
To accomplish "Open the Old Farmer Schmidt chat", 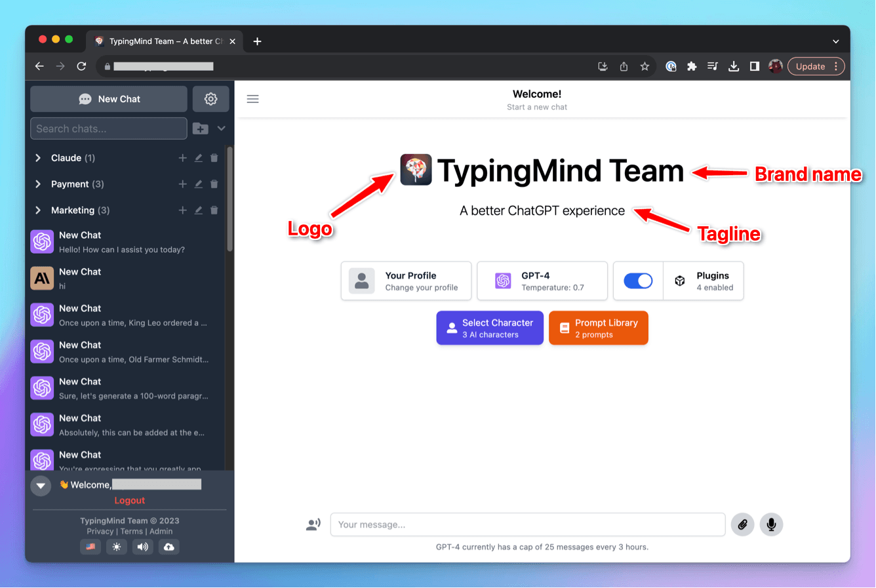I will 126,352.
